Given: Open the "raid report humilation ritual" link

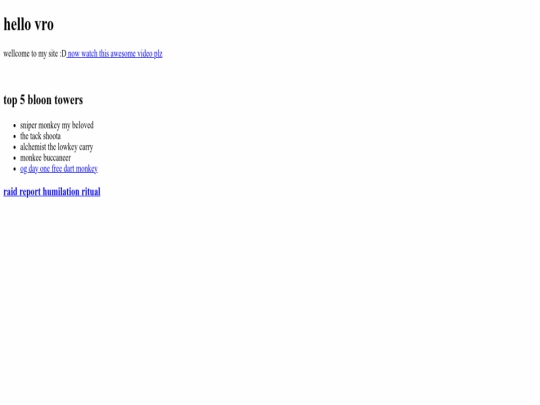Looking at the screenshot, I should pos(52,192).
